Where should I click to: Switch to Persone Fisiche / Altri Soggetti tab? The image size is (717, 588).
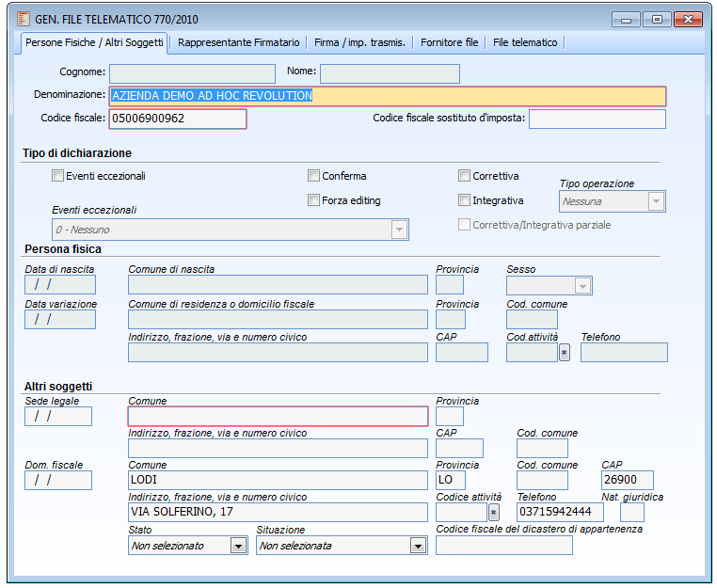tap(94, 42)
